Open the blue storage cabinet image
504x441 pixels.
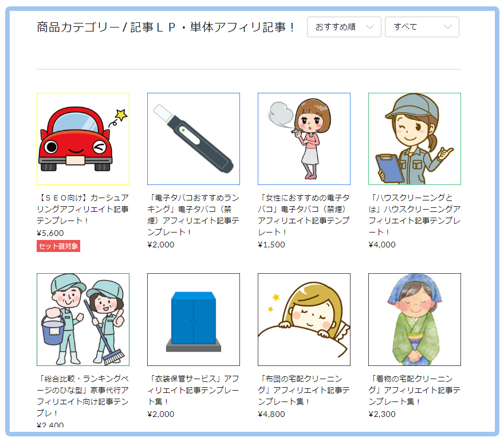[x=194, y=320]
